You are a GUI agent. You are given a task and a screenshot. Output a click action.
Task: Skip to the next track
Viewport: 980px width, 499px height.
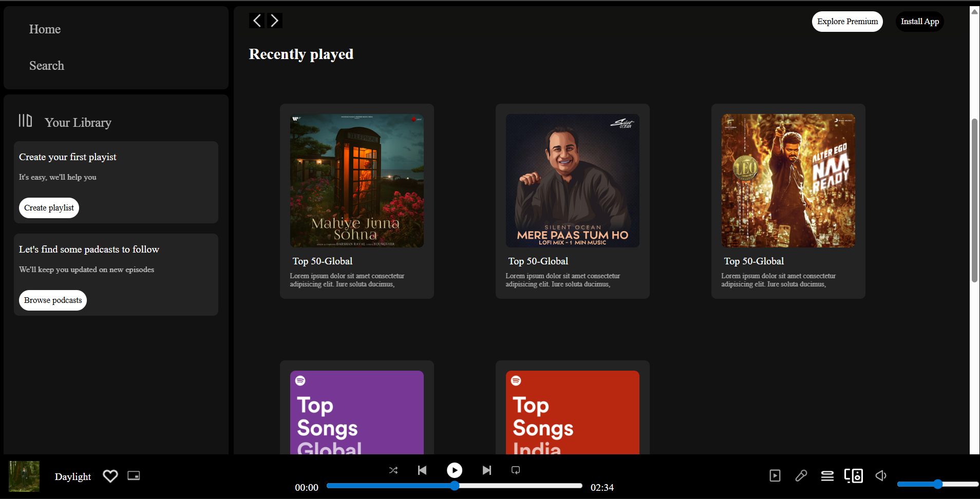(x=486, y=470)
